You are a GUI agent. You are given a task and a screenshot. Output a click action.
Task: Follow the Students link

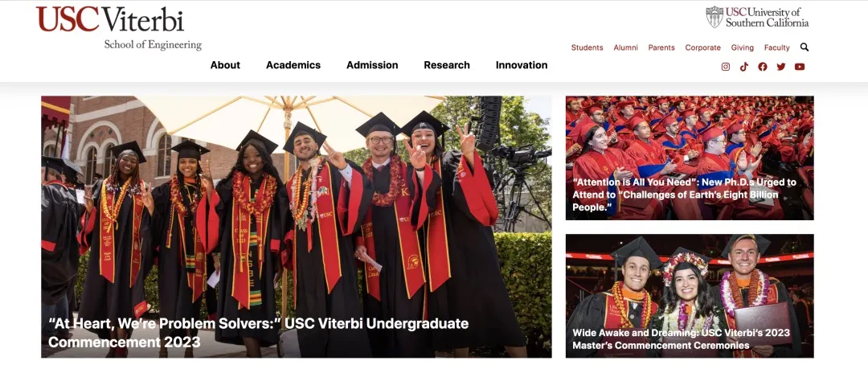tap(588, 47)
